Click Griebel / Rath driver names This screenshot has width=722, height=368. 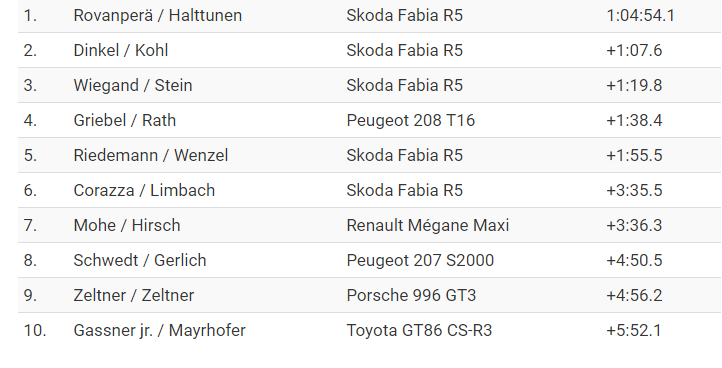coord(125,120)
